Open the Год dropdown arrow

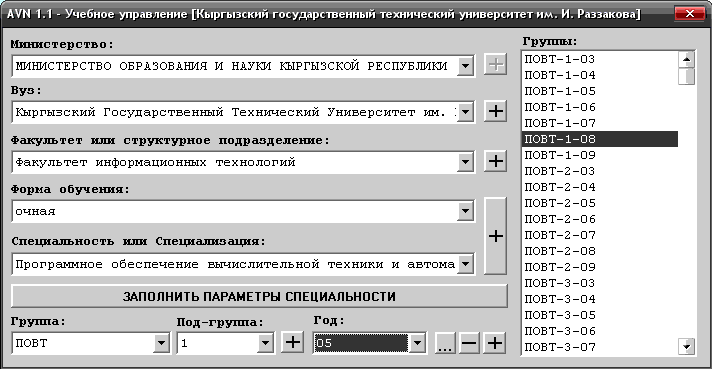pyautogui.click(x=417, y=343)
